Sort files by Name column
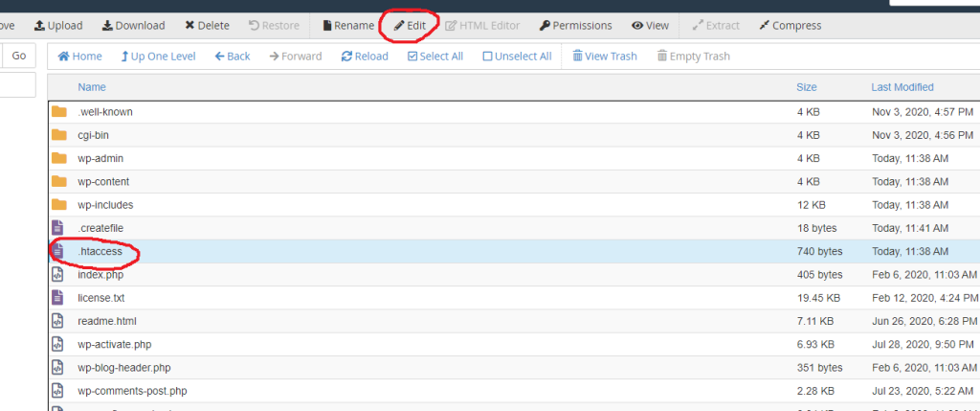This screenshot has width=980, height=411. pyautogui.click(x=91, y=87)
